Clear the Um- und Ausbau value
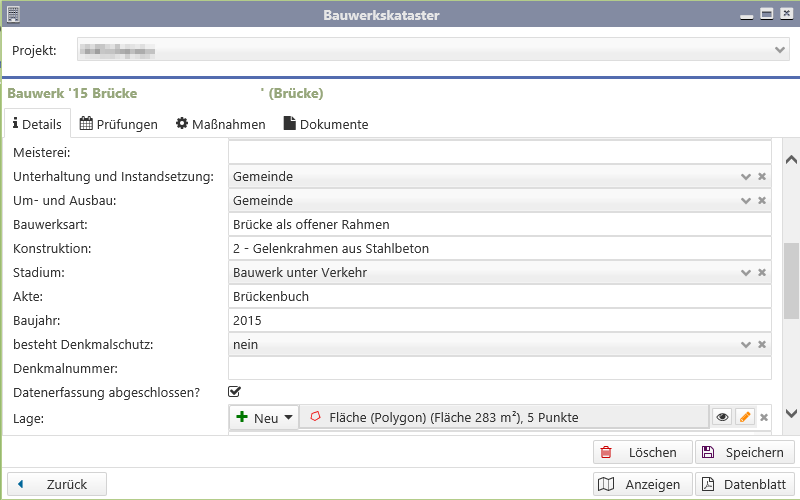Viewport: 800px width, 500px height. click(762, 200)
